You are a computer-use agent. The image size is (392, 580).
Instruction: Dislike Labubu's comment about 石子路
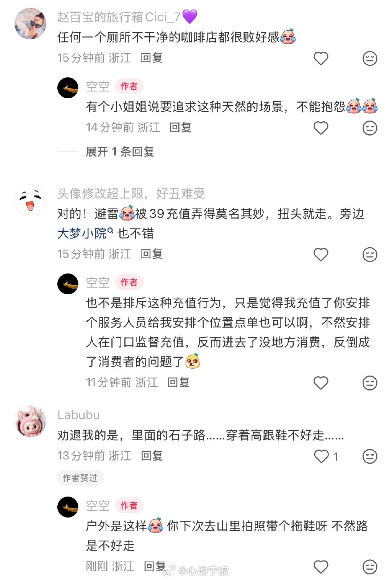coord(369,456)
